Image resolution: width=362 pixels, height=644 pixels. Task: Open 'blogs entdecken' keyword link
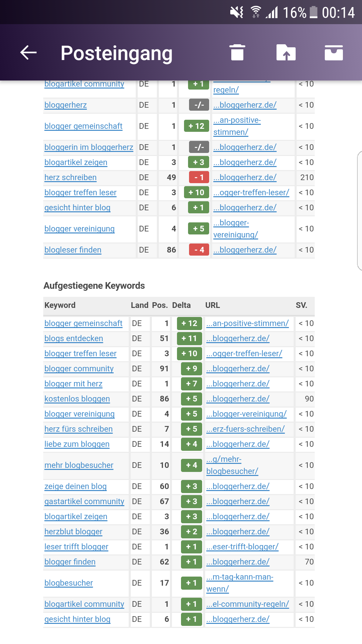(74, 338)
